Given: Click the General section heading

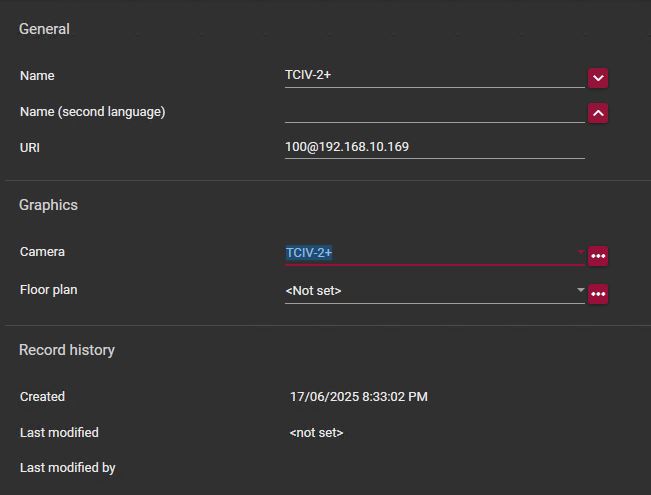Looking at the screenshot, I should point(44,29).
